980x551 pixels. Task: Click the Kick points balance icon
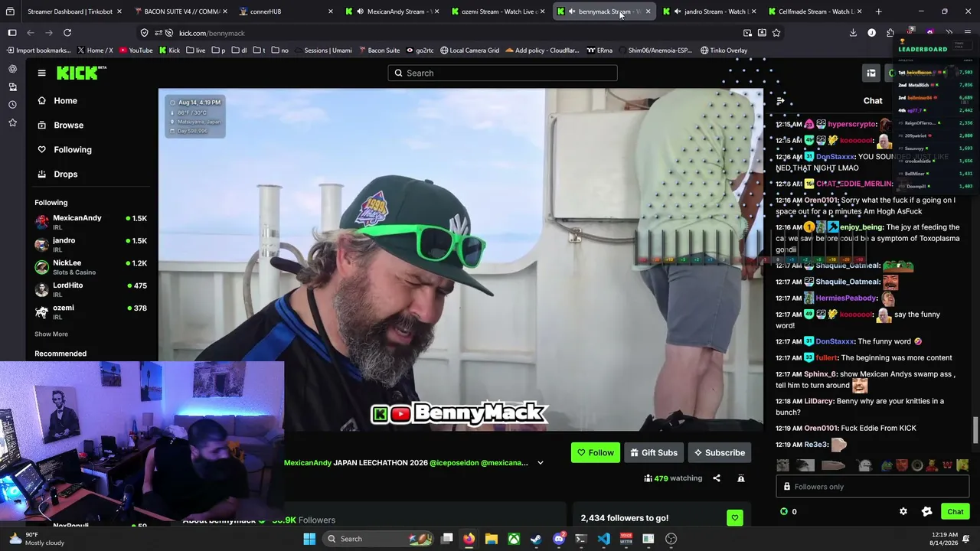pos(783,511)
